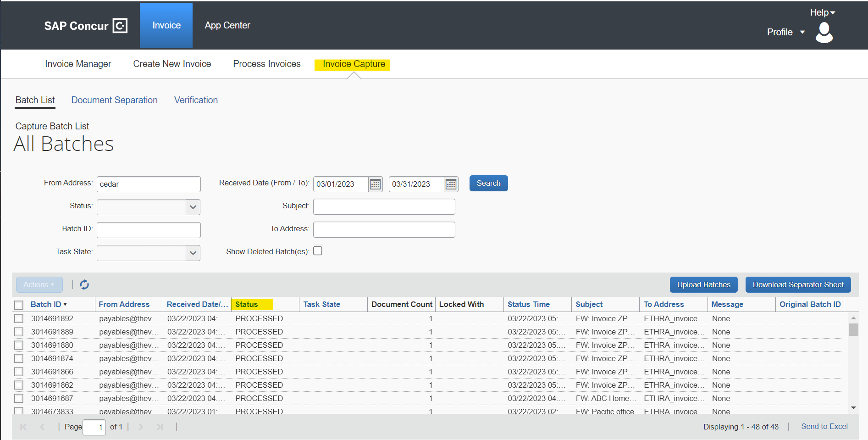868x440 pixels.
Task: Sort by the From Address column header
Action: pyautogui.click(x=124, y=305)
